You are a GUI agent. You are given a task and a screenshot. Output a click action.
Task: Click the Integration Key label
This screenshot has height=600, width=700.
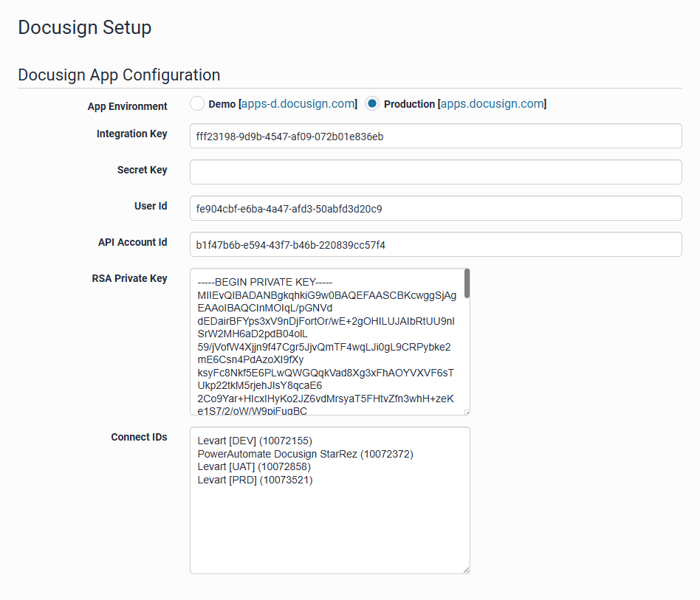131,134
